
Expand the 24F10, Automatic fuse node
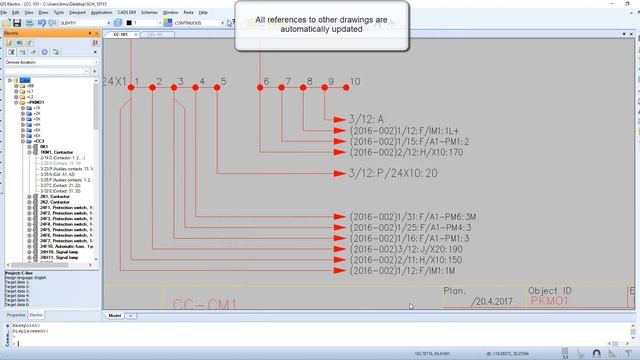click(29, 247)
